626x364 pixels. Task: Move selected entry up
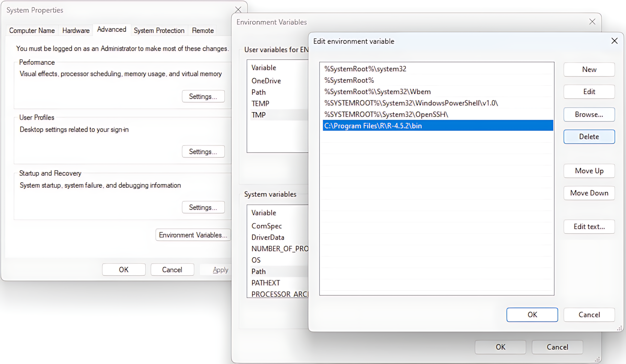pyautogui.click(x=589, y=171)
